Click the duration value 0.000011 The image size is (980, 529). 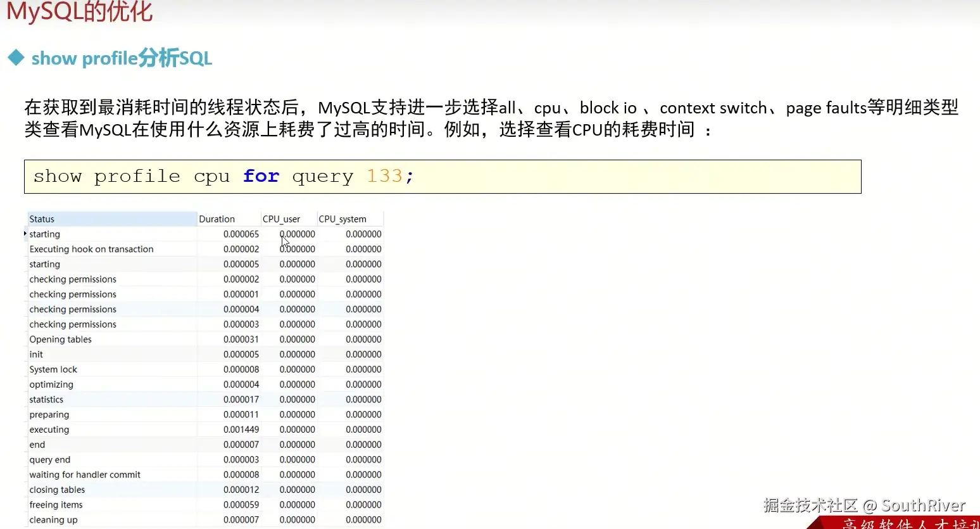241,415
